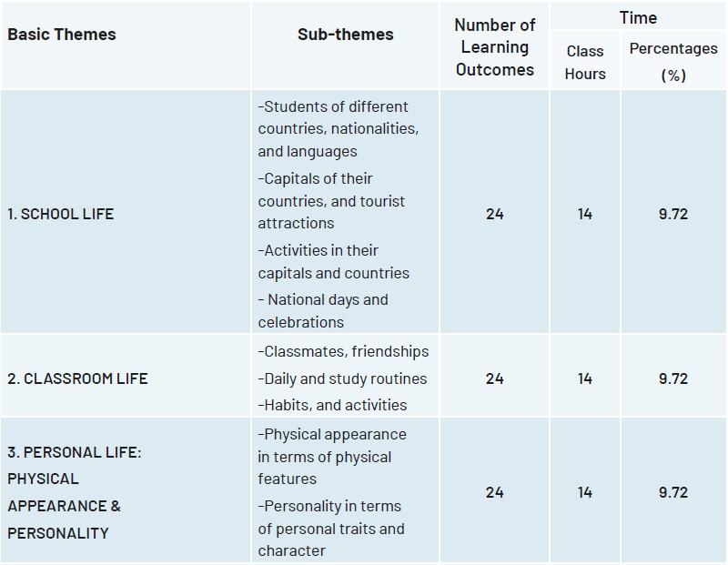
Task: Click the Time header cell
Action: click(638, 17)
